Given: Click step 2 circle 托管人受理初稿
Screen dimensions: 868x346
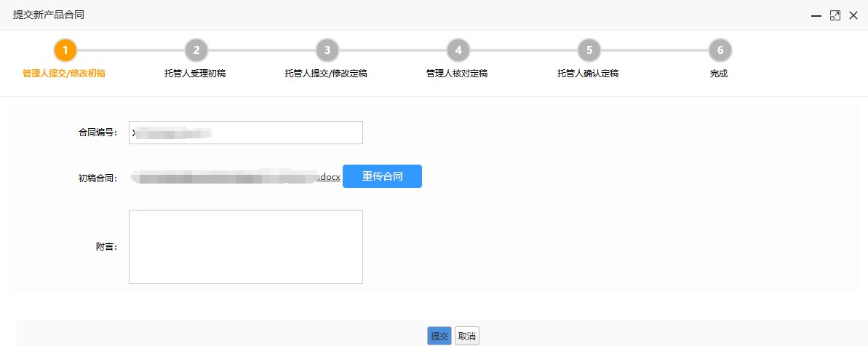Looking at the screenshot, I should tap(196, 50).
